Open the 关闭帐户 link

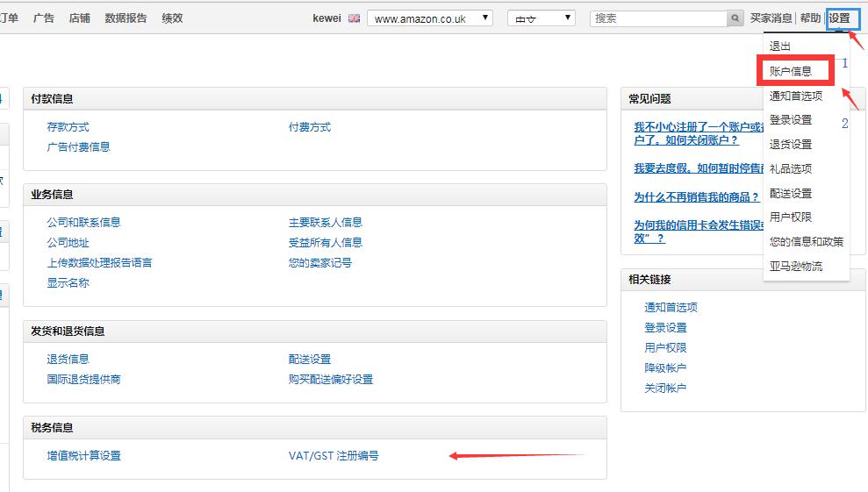click(665, 388)
